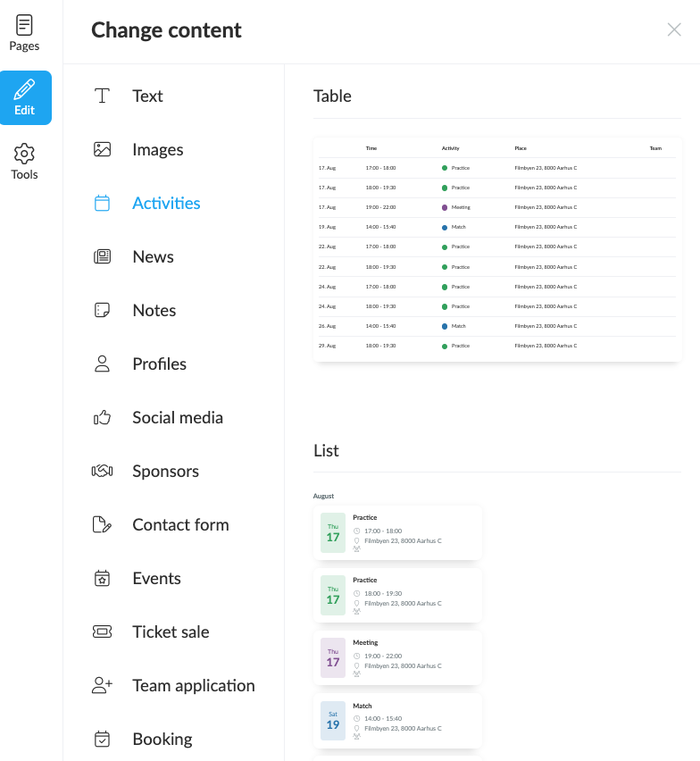Click the 29. Aug date cell in table
Screen dimensions: 700x761
coord(327,346)
